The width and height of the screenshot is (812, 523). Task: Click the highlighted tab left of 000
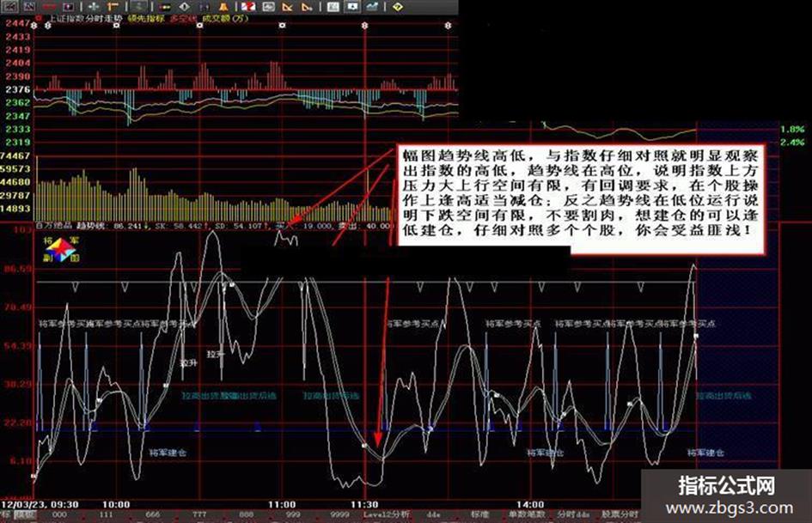pos(25,514)
